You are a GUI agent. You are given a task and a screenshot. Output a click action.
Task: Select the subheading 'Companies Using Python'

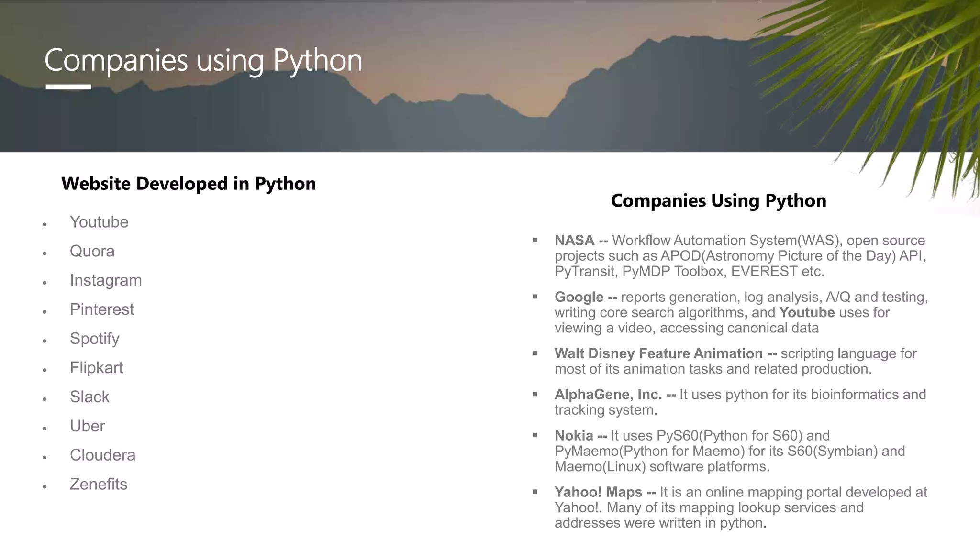coord(718,200)
